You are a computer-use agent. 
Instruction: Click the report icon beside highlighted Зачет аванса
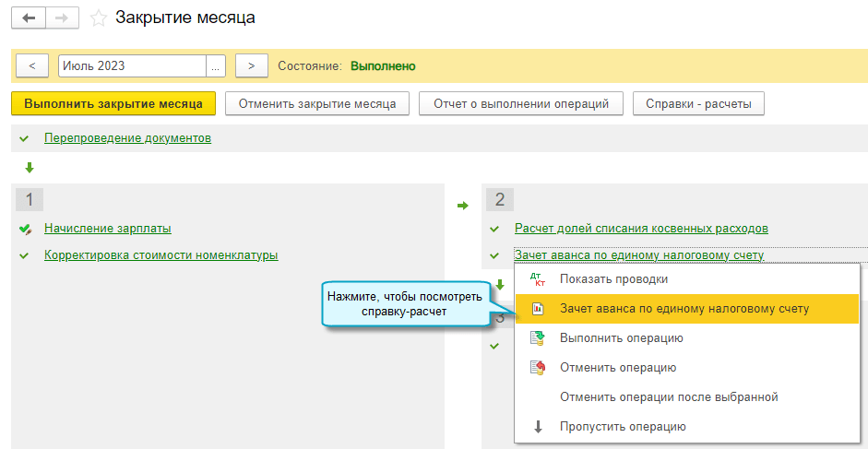538,309
